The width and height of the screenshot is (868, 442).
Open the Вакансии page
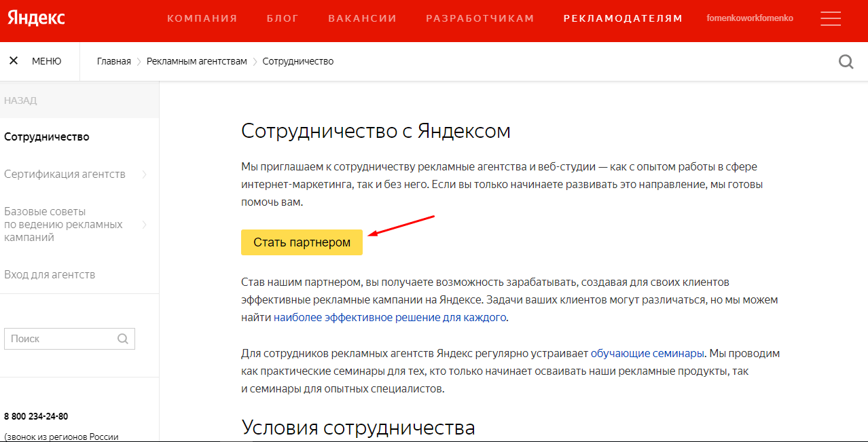click(362, 18)
